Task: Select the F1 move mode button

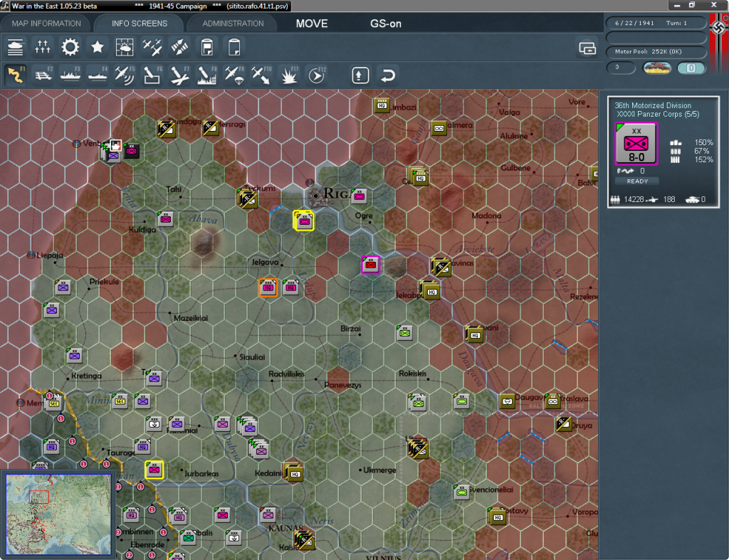Action: pyautogui.click(x=16, y=75)
